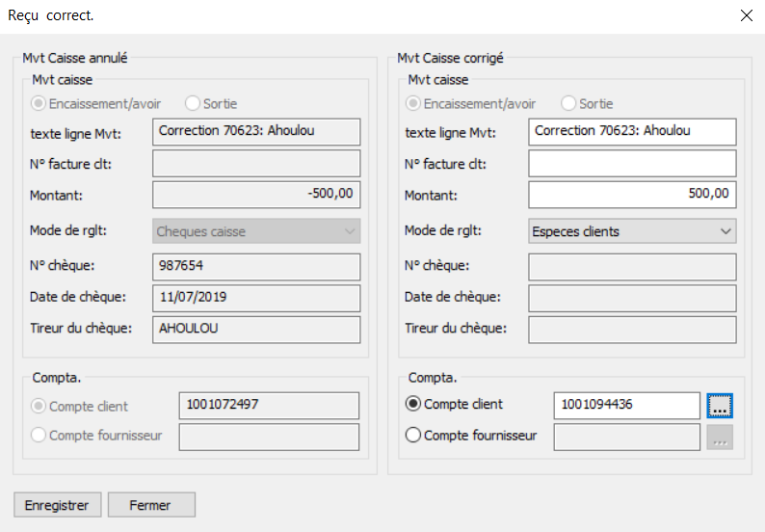Open client account lookup ellipsis button

(720, 406)
